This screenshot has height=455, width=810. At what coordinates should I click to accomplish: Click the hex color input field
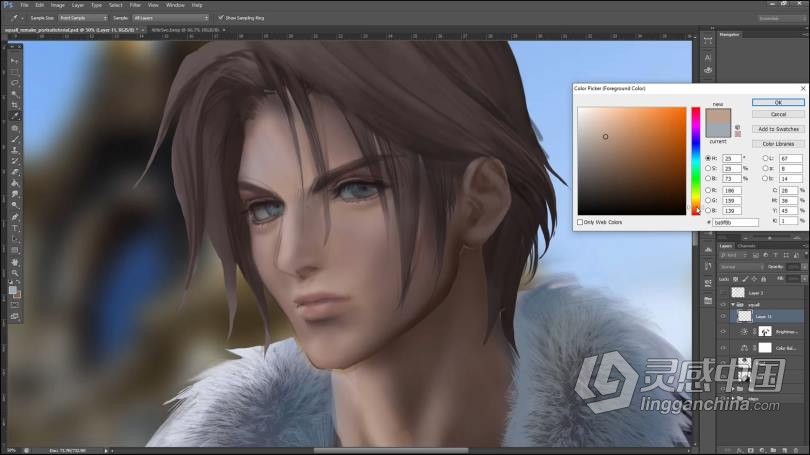(x=736, y=223)
